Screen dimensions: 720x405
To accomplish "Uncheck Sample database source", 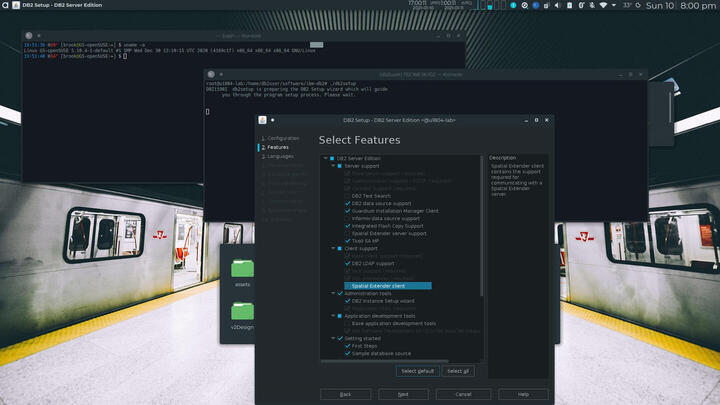I will point(348,354).
